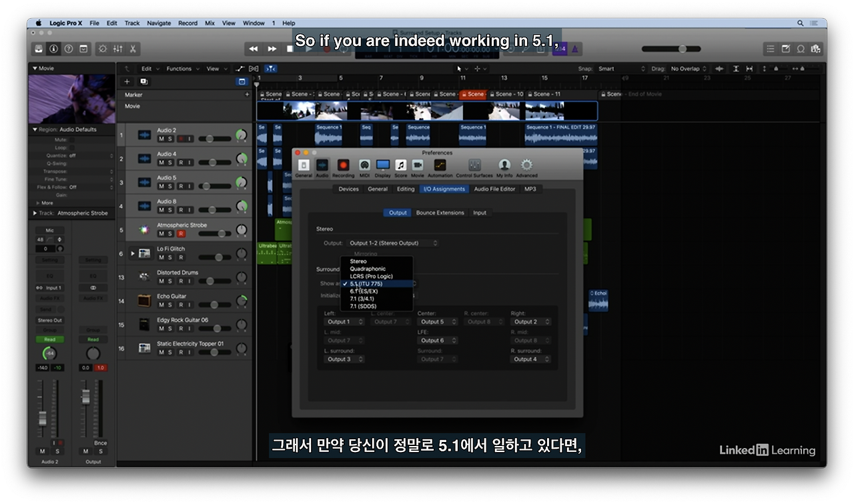This screenshot has height=504, width=854.
Task: Show the Toolbar button in control bar
Action: point(83,49)
